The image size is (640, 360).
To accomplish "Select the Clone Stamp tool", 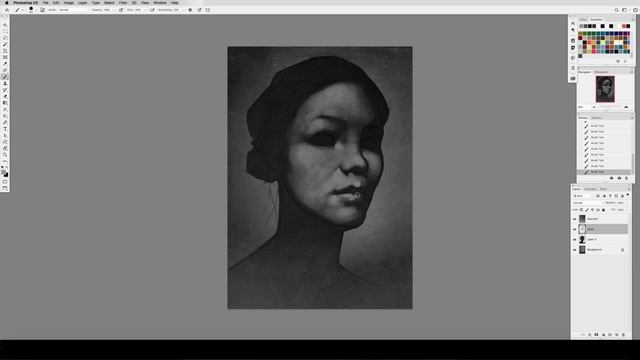I will point(5,83).
